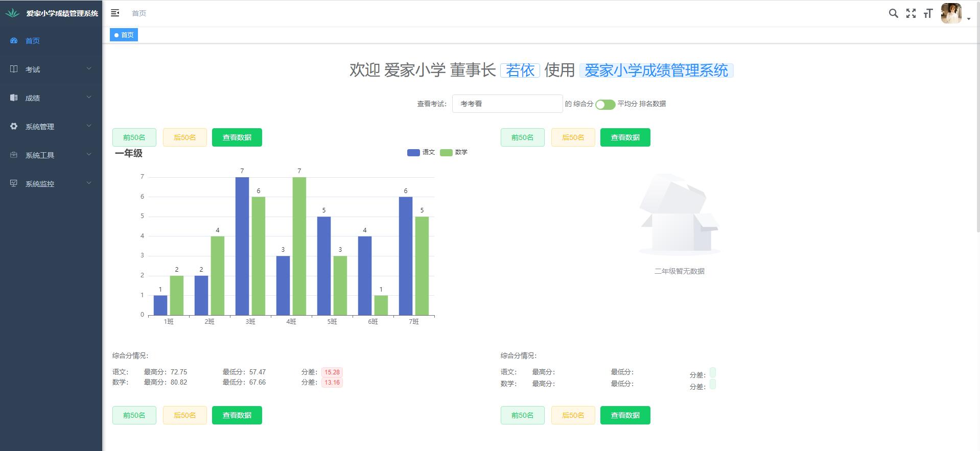Click the 首页 dashboard icon in sidebar
The height and width of the screenshot is (451, 980).
[14, 40]
